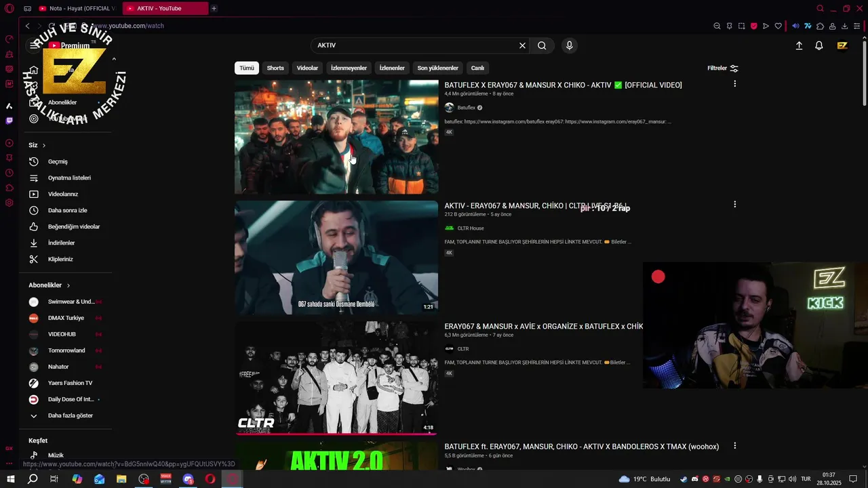Clear the AKTIV search text with X
The width and height of the screenshot is (868, 488).
522,45
